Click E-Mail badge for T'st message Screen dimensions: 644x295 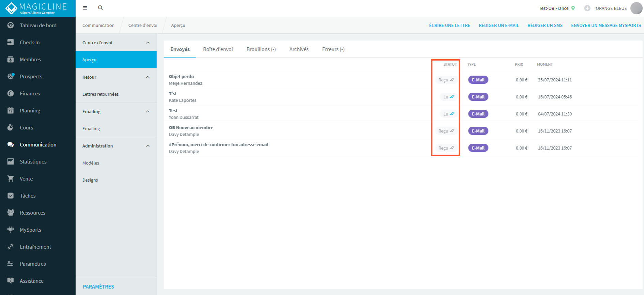tap(478, 97)
